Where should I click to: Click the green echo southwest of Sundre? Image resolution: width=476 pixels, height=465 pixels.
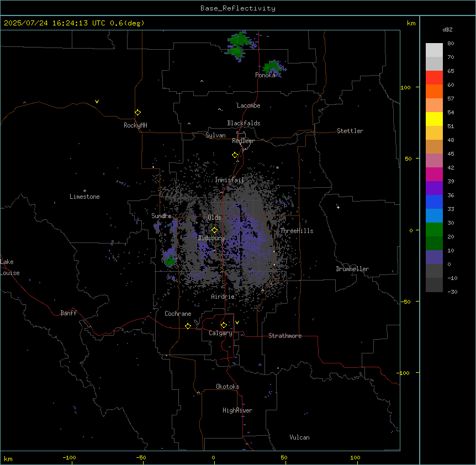[170, 261]
